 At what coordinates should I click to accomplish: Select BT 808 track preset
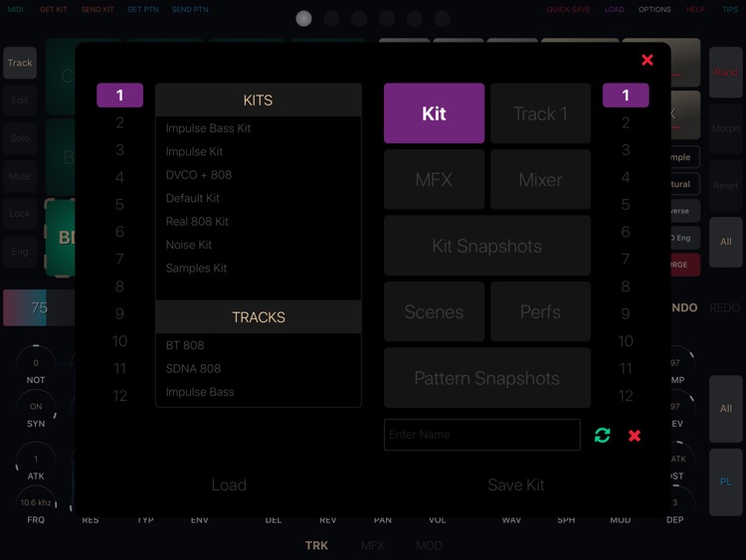[259, 345]
